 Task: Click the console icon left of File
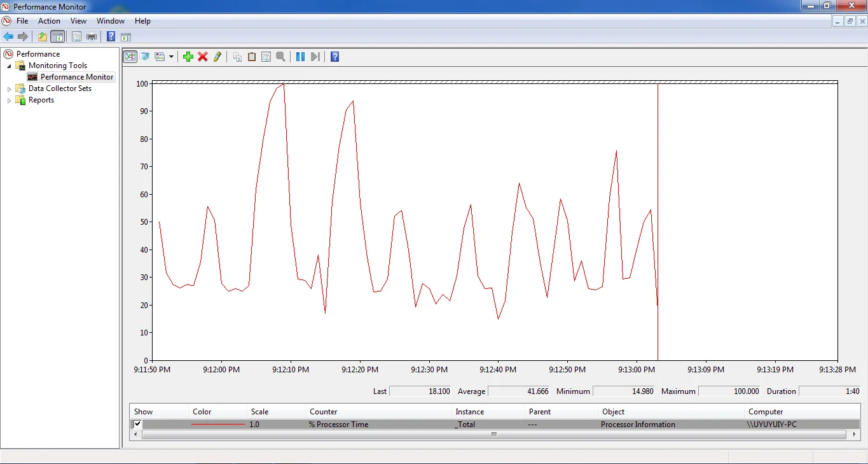click(6, 21)
